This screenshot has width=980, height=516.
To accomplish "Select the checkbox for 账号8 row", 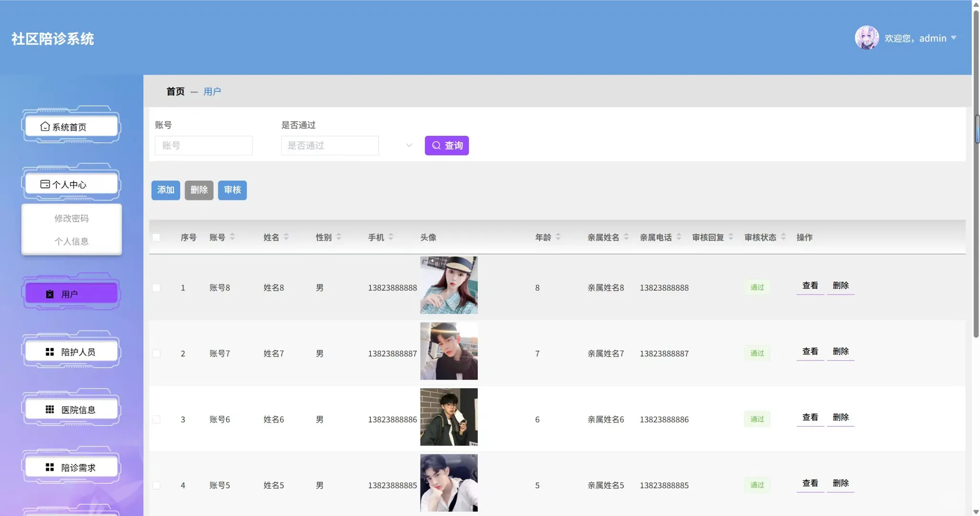I will pyautogui.click(x=156, y=287).
